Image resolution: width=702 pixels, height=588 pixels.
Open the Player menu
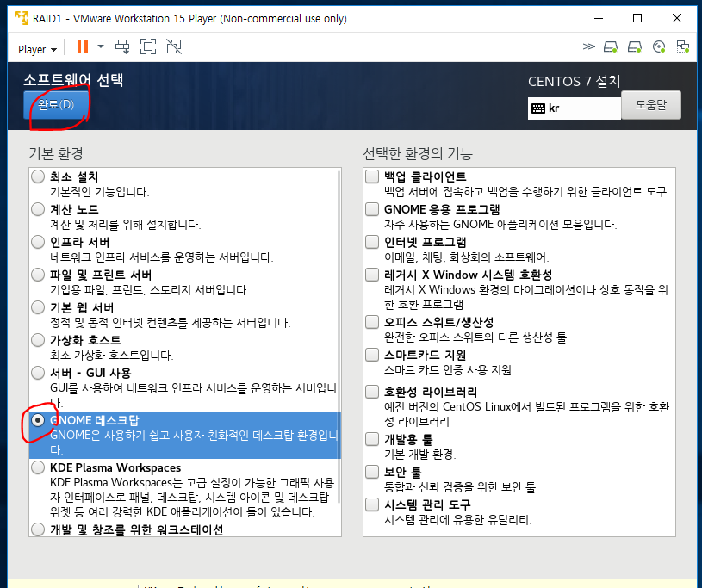click(37, 49)
